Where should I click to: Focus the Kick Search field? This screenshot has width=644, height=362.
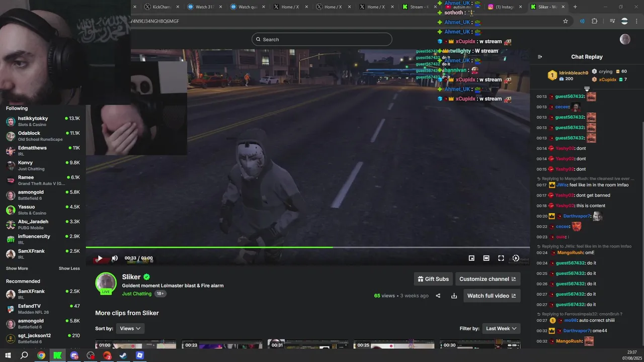(322, 39)
